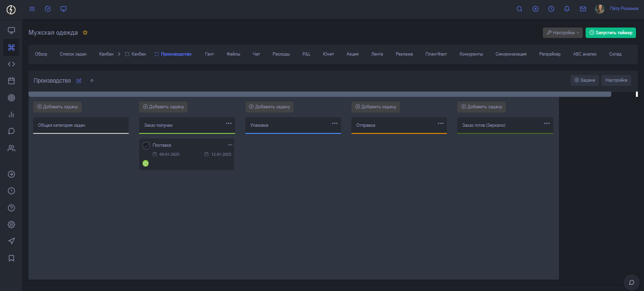This screenshot has height=291, width=644.
Task: Open the sidebar gear settings icon
Action: [x=11, y=225]
